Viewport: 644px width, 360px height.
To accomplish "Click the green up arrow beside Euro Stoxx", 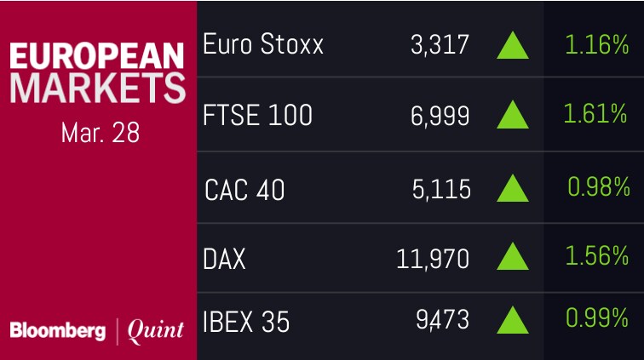I will [512, 45].
